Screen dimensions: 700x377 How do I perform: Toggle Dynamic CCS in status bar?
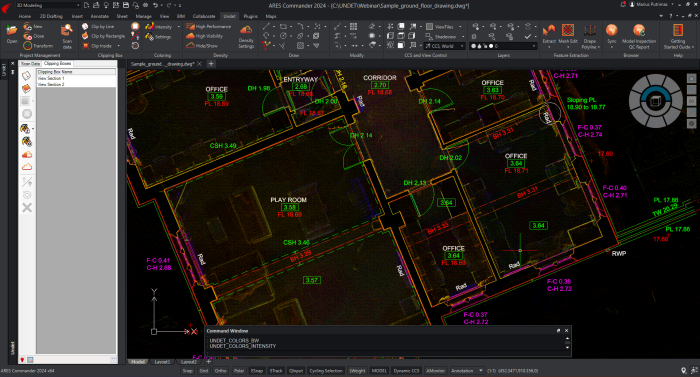pyautogui.click(x=406, y=371)
